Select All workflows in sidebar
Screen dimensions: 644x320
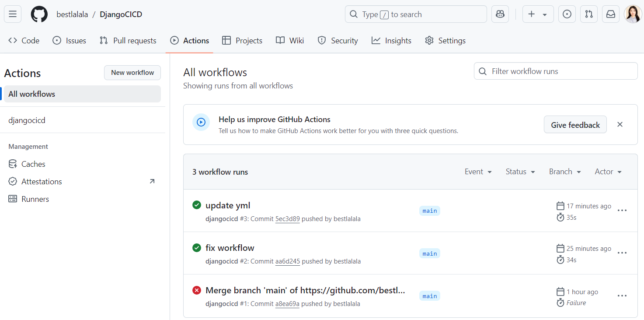pos(83,94)
